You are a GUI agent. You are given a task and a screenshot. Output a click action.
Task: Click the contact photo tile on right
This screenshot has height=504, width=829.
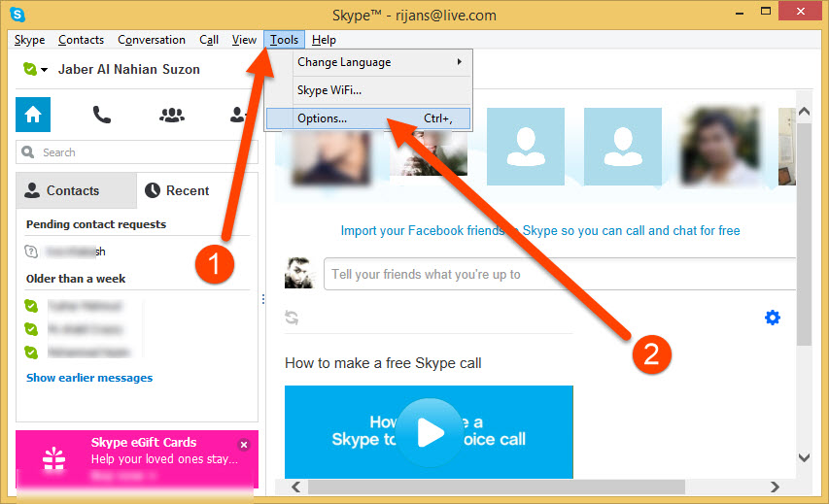tap(720, 147)
